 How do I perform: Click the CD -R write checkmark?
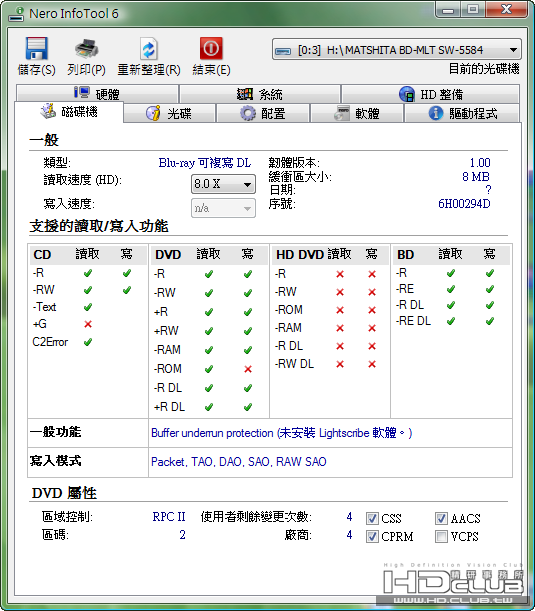[x=127, y=273]
